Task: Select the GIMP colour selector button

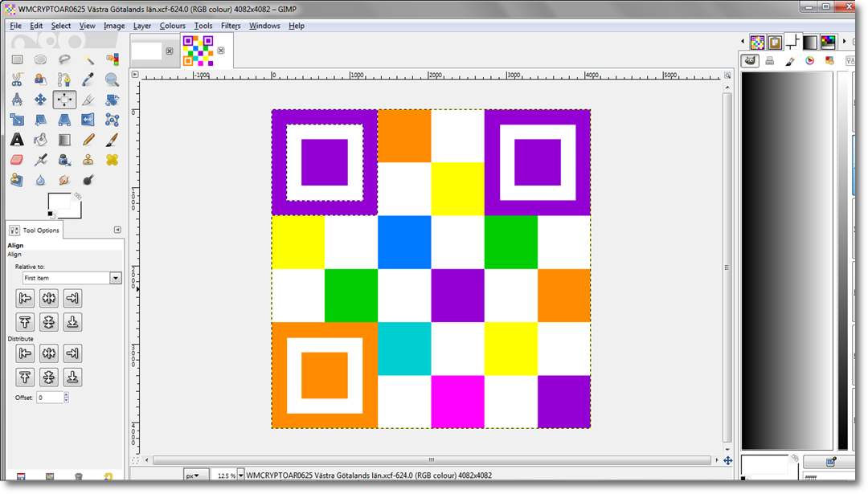Action: tap(750, 61)
